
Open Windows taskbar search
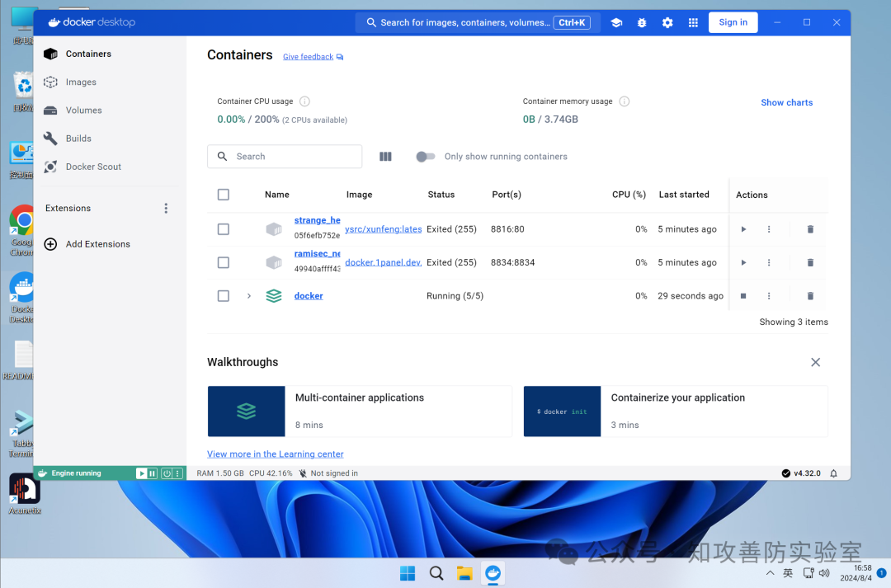pos(436,573)
